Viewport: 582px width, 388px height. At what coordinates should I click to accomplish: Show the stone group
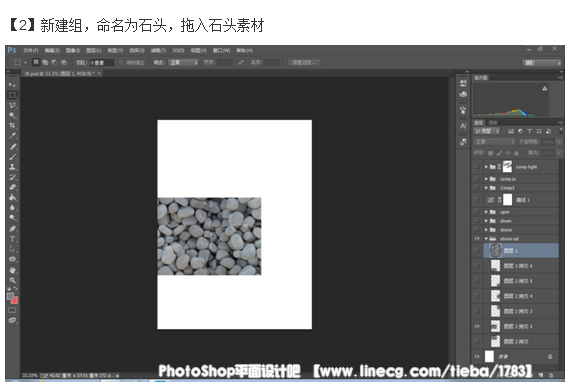coord(477,230)
